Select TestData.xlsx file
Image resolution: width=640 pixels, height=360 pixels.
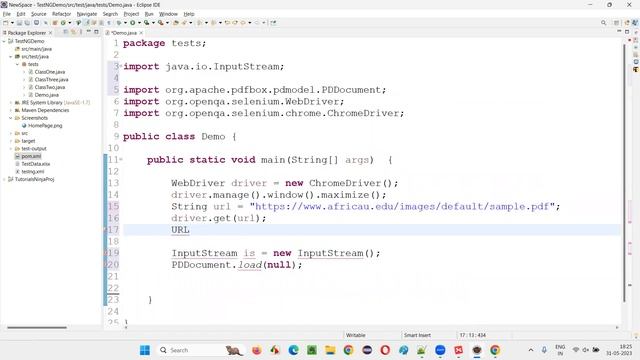pos(36,164)
